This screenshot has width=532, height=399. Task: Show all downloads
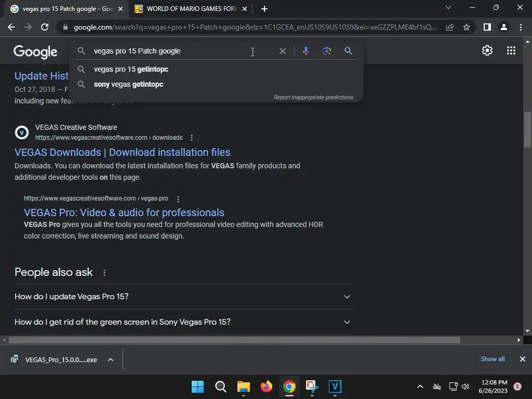click(493, 359)
